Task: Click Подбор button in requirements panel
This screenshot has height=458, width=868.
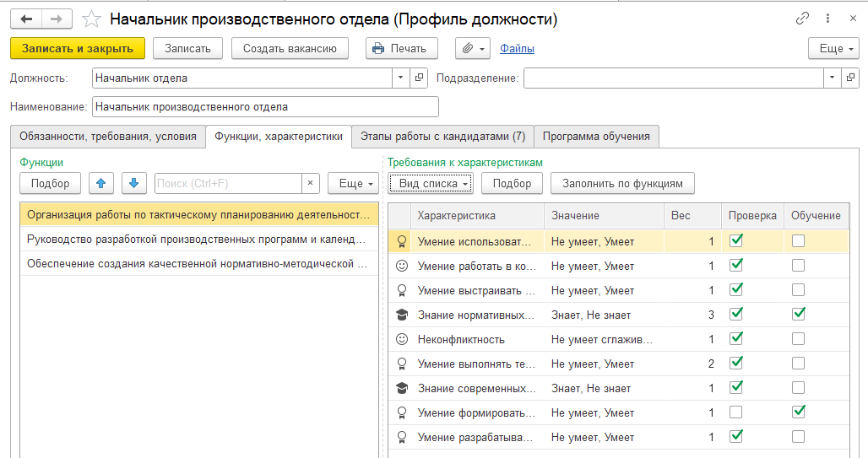Action: (512, 183)
